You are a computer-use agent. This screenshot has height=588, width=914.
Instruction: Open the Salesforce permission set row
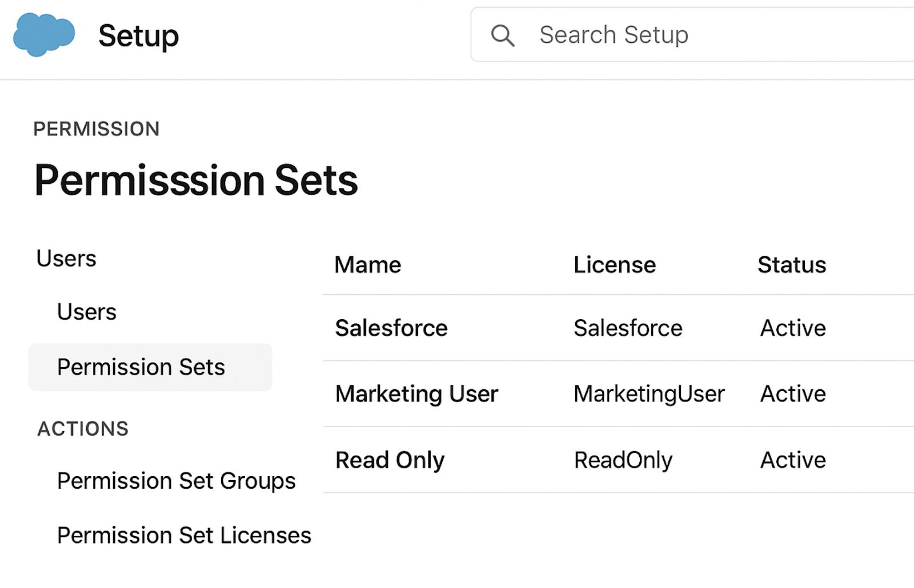391,328
